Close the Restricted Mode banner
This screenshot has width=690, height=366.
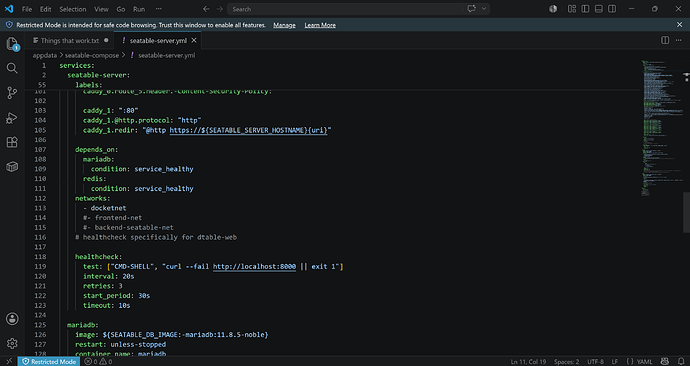679,25
